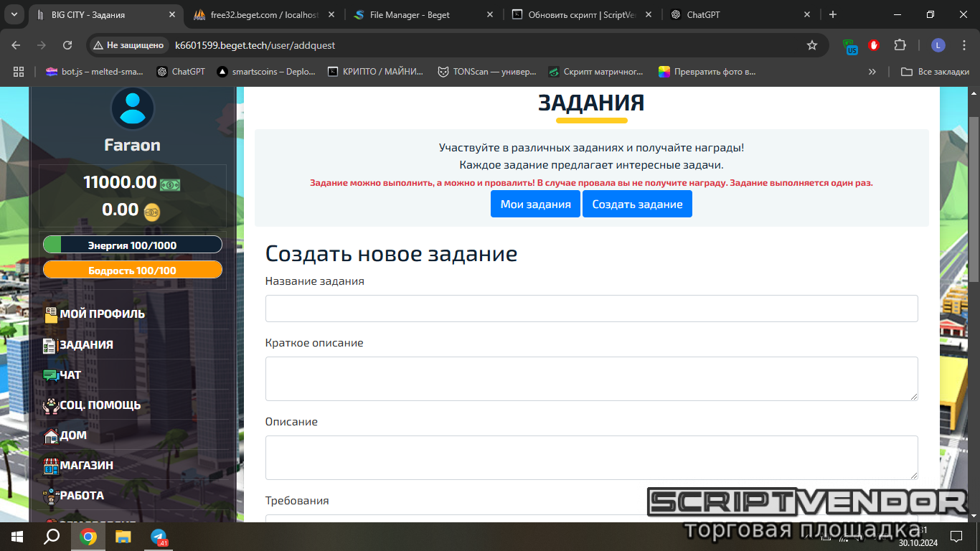Click the Создать задание button
Viewport: 980px width, 551px height.
[x=637, y=204]
